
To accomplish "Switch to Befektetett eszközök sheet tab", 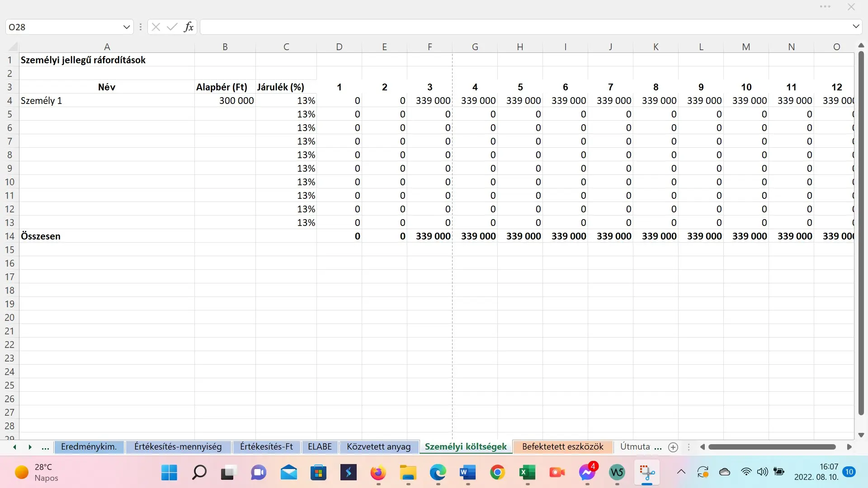I will tap(562, 447).
